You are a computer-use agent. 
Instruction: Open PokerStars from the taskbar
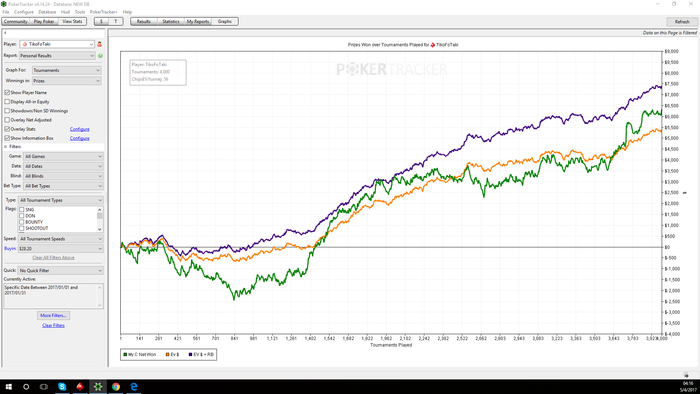(x=80, y=387)
